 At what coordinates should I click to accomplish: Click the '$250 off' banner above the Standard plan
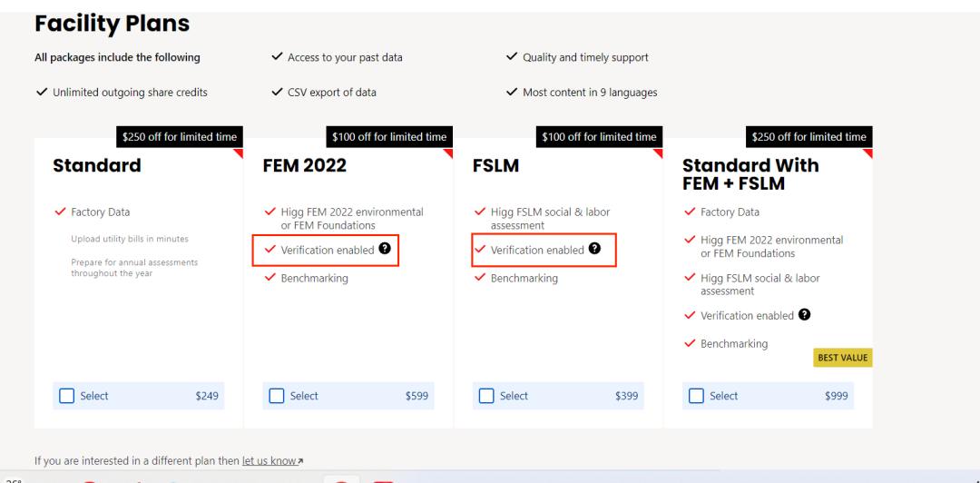pos(180,137)
